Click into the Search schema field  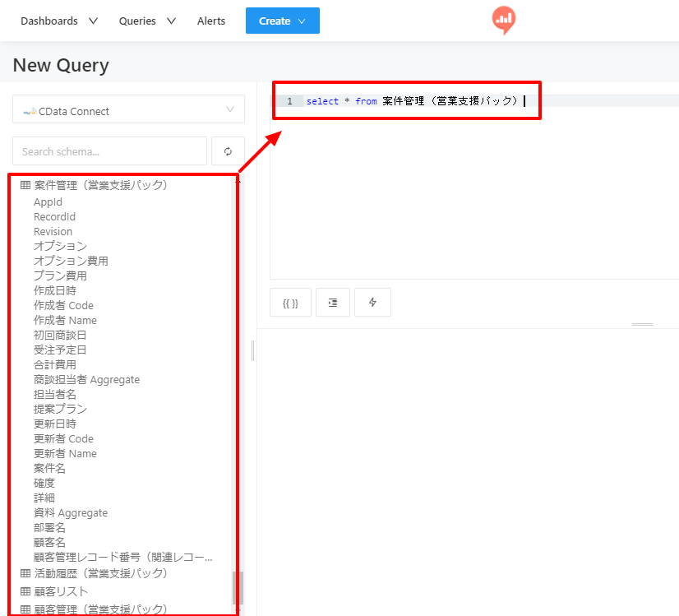coord(109,151)
